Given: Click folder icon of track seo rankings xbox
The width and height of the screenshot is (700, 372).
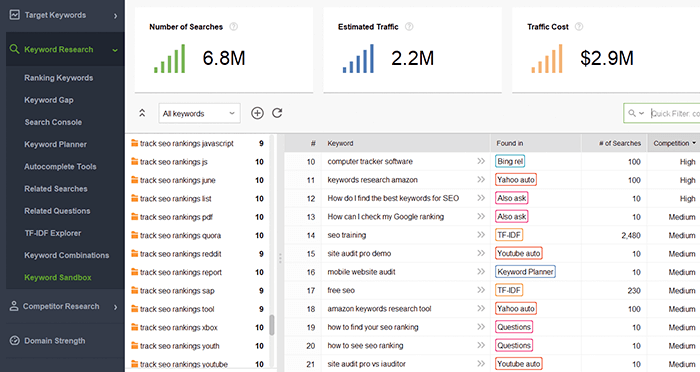Looking at the screenshot, I should point(134,327).
